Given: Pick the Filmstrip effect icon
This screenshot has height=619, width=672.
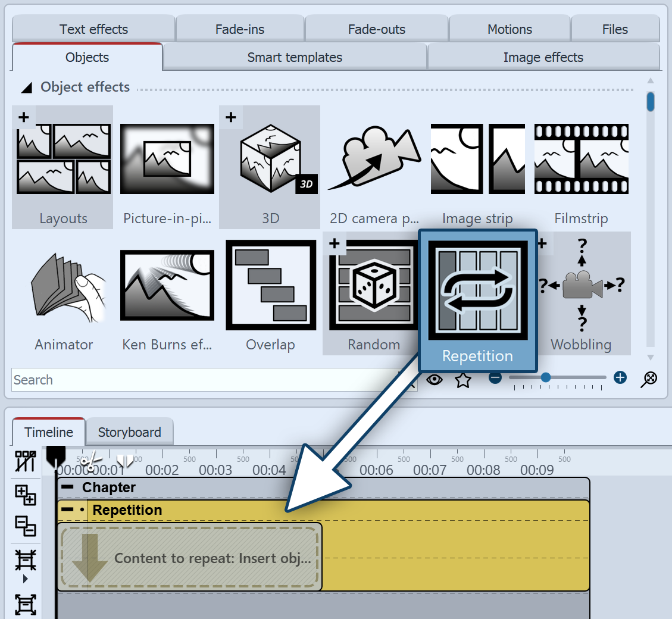Looking at the screenshot, I should (x=581, y=160).
